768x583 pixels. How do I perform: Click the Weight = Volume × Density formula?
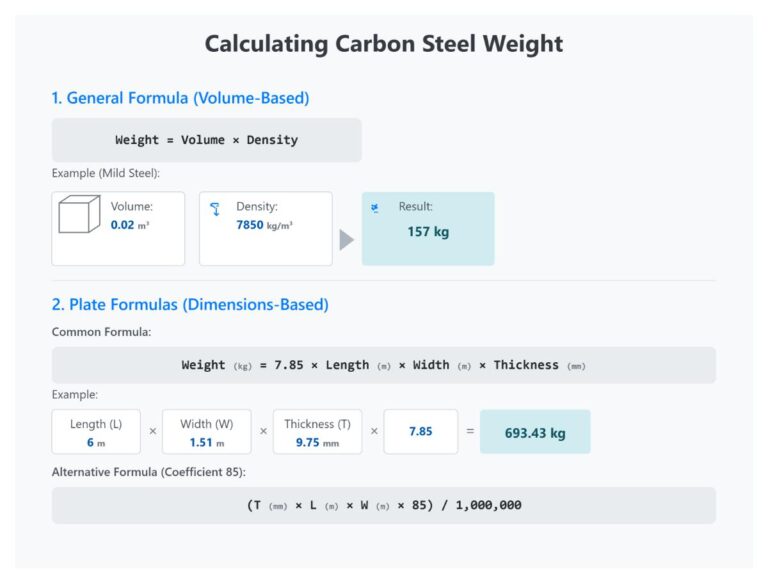click(x=207, y=140)
